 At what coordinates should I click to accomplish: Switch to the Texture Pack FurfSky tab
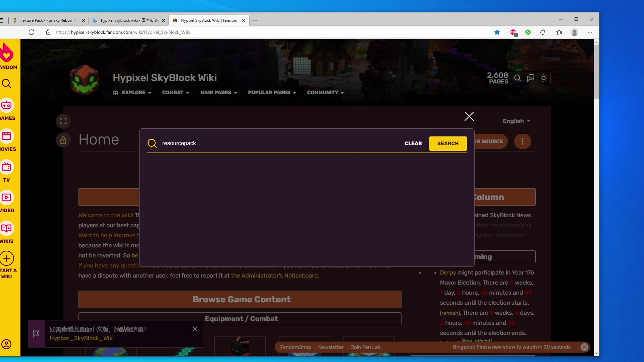point(49,20)
